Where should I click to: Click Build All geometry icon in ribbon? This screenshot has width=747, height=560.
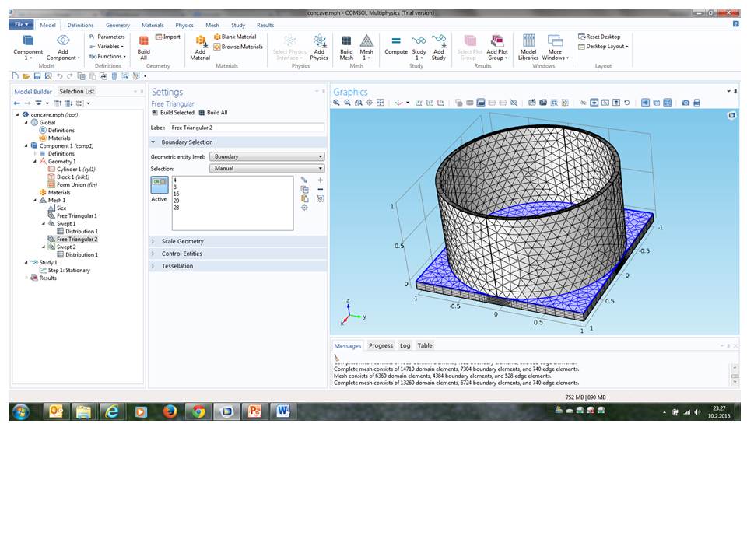tap(144, 46)
